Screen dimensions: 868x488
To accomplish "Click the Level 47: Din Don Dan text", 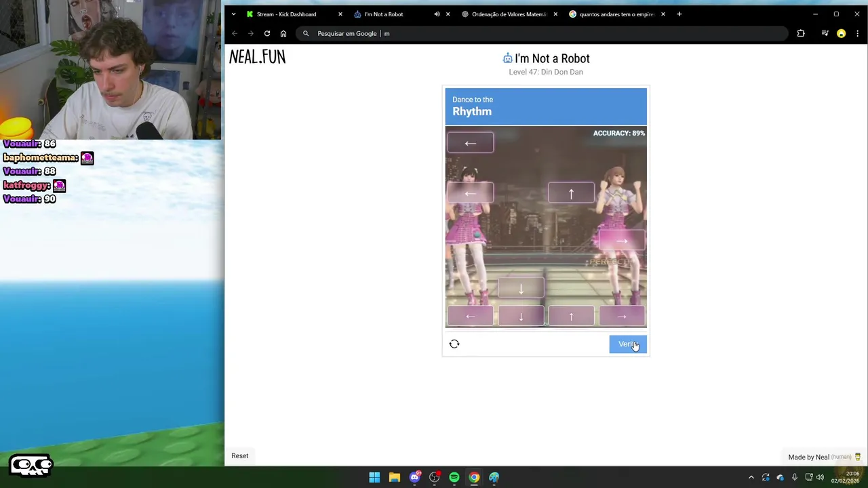I will pyautogui.click(x=546, y=72).
